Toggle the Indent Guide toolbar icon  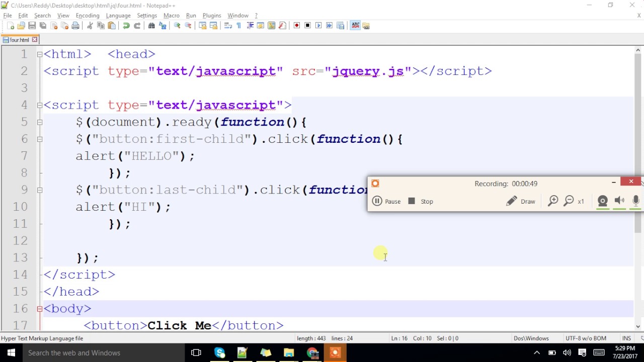pyautogui.click(x=250, y=26)
